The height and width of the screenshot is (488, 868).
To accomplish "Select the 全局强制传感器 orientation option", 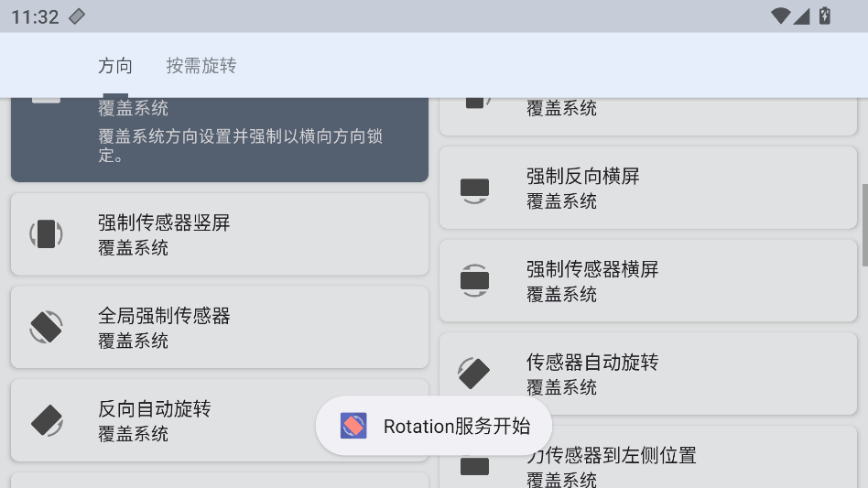I will click(220, 327).
